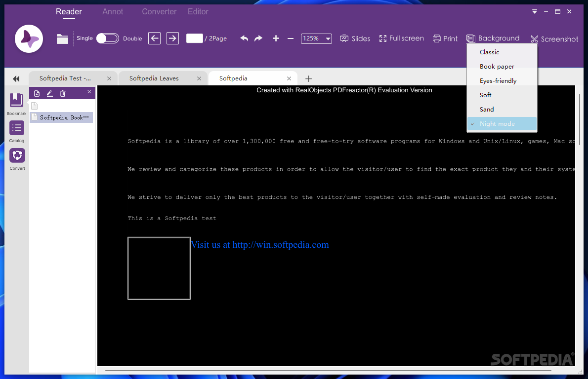Screen dimensions: 588x379
Task: Choose the Soft background option
Action: tap(502, 95)
